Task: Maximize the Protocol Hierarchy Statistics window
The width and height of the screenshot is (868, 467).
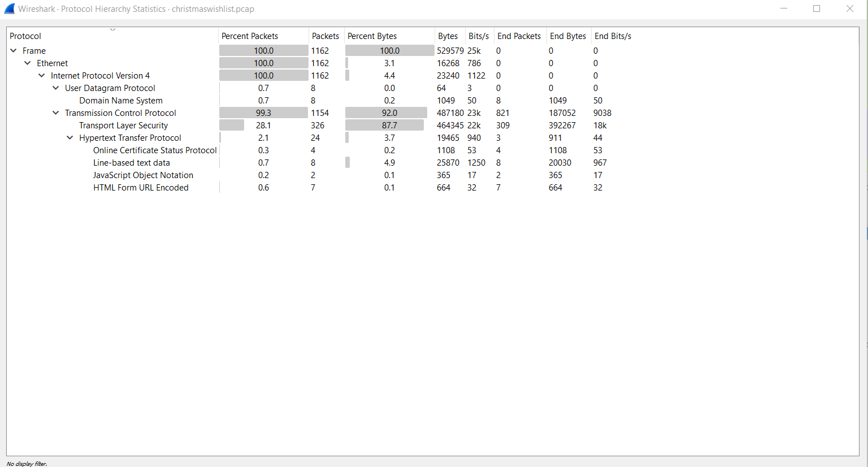Action: point(817,8)
